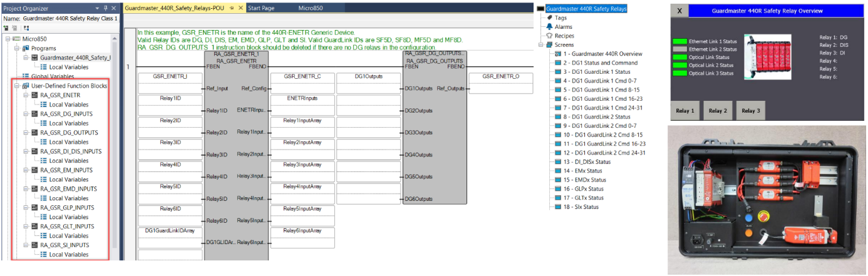Click the Micro850 controller icon in Project Organizer

click(x=16, y=39)
